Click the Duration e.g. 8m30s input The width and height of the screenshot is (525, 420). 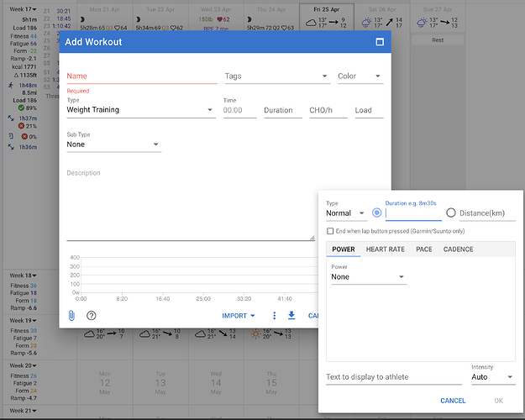coord(413,213)
